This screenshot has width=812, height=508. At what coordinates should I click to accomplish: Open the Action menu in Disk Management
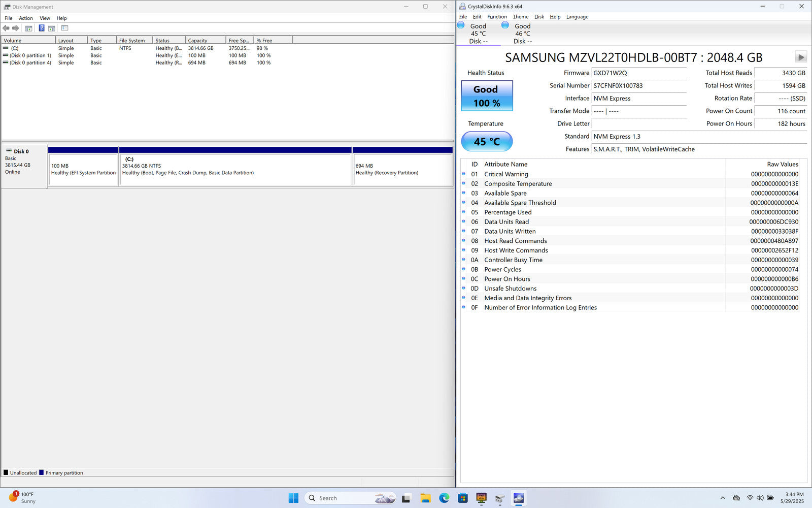pyautogui.click(x=26, y=18)
